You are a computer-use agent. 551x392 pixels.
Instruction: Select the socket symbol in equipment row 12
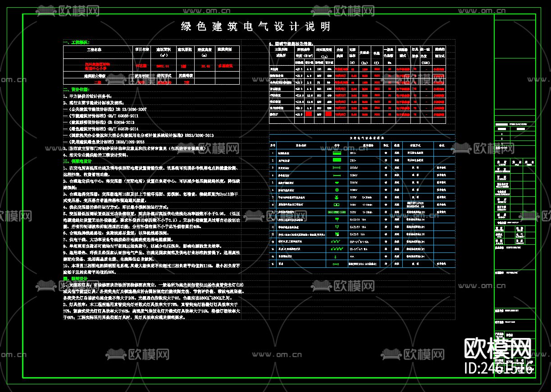[x=337, y=234]
